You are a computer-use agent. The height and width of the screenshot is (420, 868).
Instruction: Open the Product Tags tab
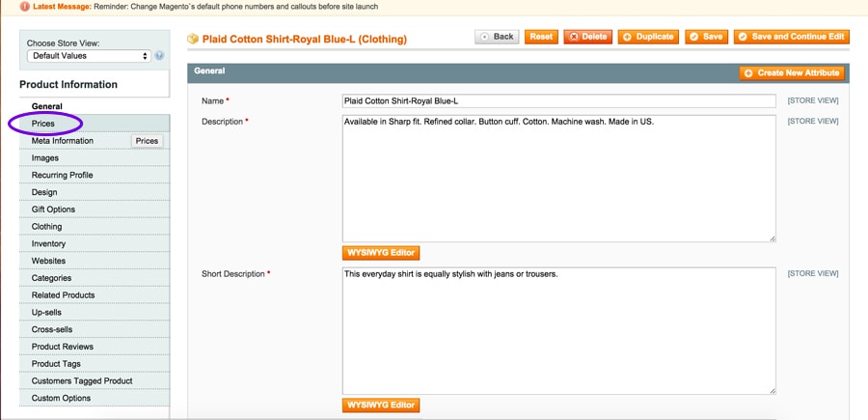point(95,364)
